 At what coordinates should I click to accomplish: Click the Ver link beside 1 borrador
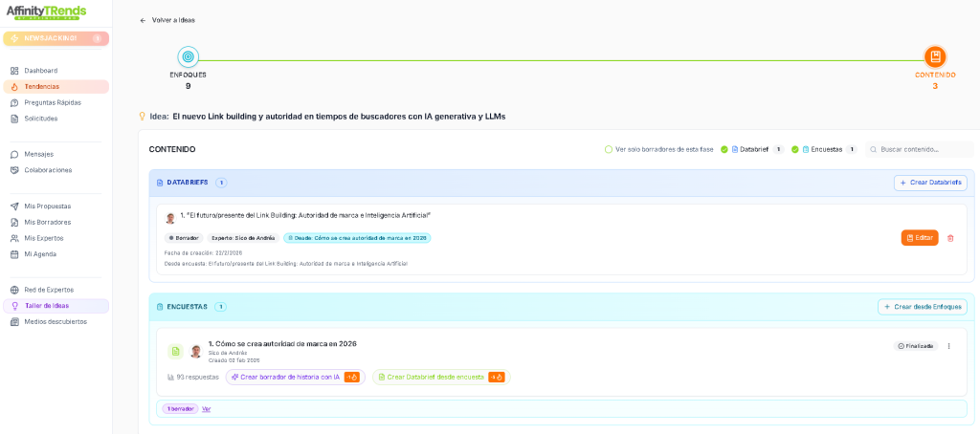coord(206,409)
